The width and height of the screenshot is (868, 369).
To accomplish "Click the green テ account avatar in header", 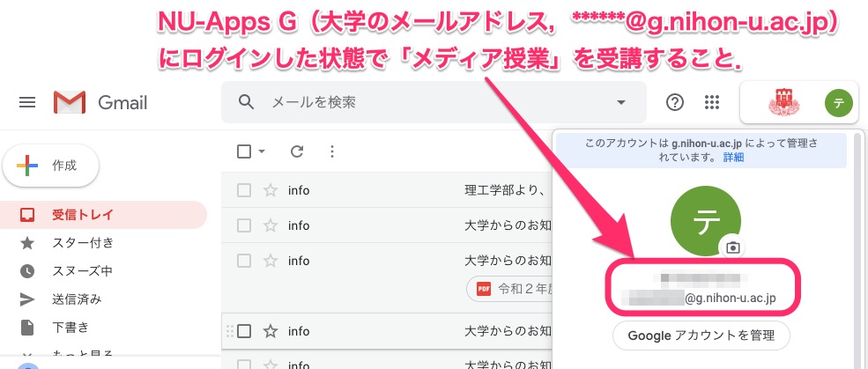I will point(839,103).
